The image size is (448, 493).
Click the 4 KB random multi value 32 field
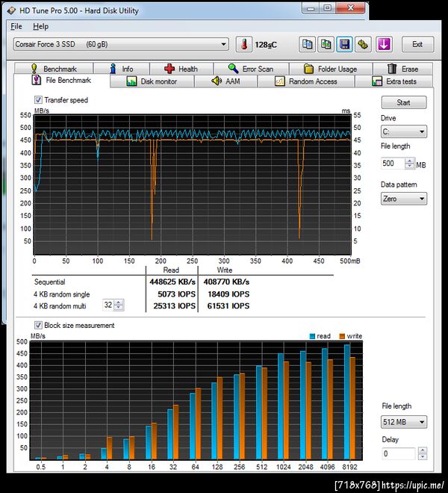click(x=108, y=305)
